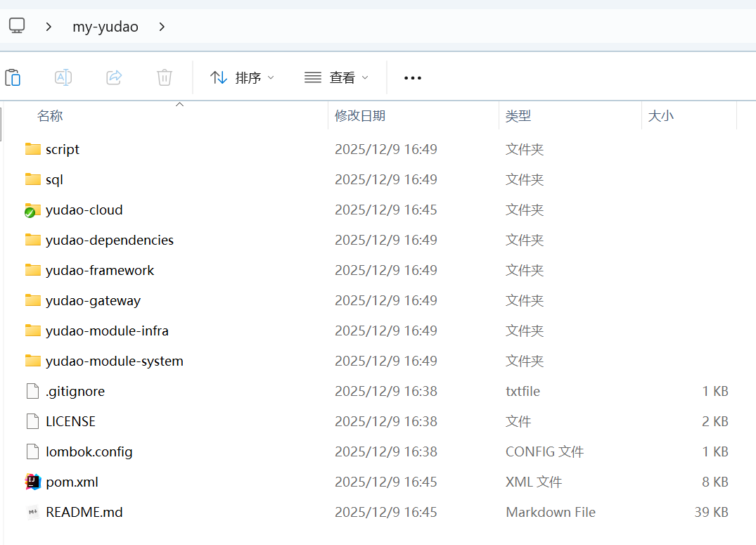Select the yudao-gateway folder icon
Screen dimensions: 756x545
[33, 300]
